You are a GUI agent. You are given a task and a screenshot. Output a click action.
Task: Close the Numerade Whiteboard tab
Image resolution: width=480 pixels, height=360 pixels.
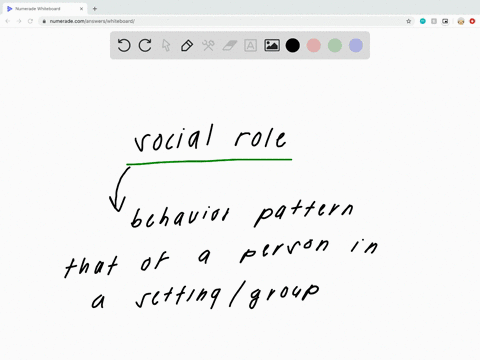click(x=81, y=9)
